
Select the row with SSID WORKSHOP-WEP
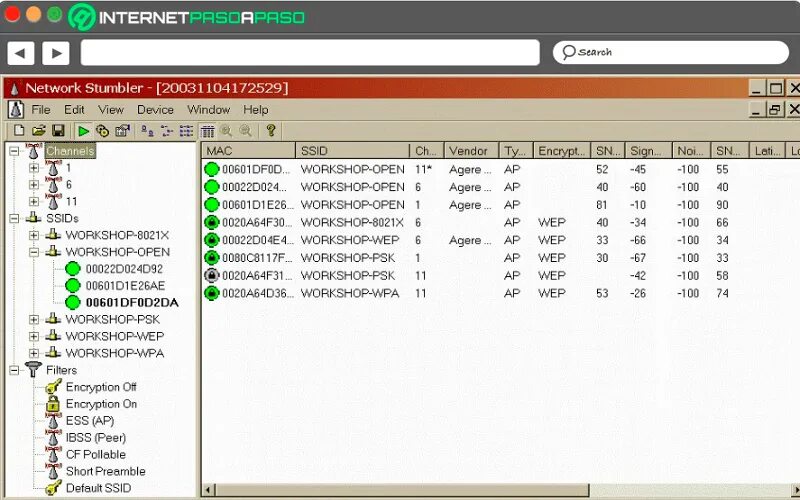tap(465, 240)
